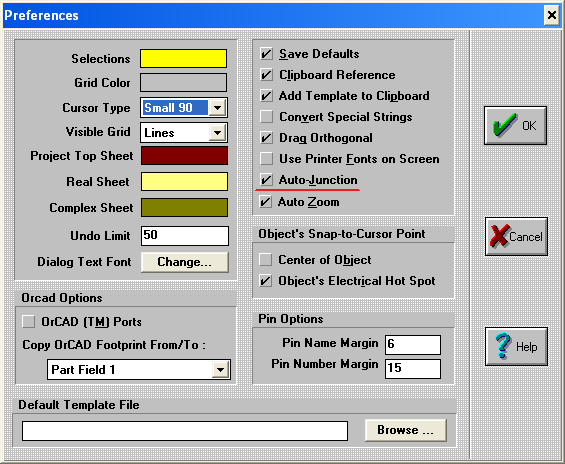Click the Pin Name Margin field
This screenshot has width=565, height=464.
[x=413, y=344]
